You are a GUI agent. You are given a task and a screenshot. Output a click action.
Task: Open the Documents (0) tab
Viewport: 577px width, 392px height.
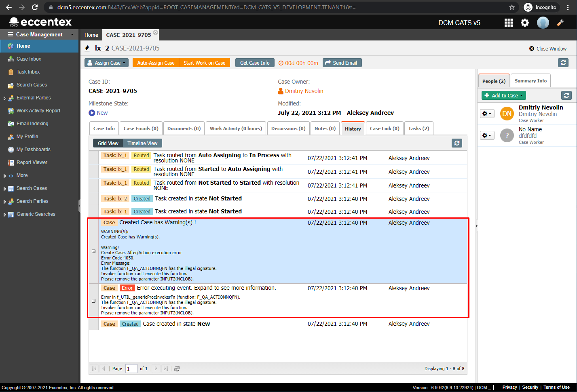[184, 129]
